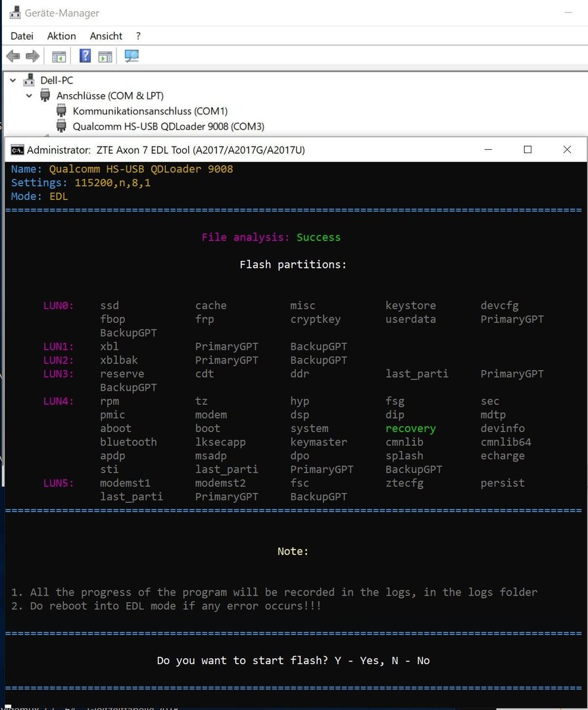Toggle the action pane toolbar icon
Image resolution: width=588 pixels, height=710 pixels.
[x=105, y=57]
